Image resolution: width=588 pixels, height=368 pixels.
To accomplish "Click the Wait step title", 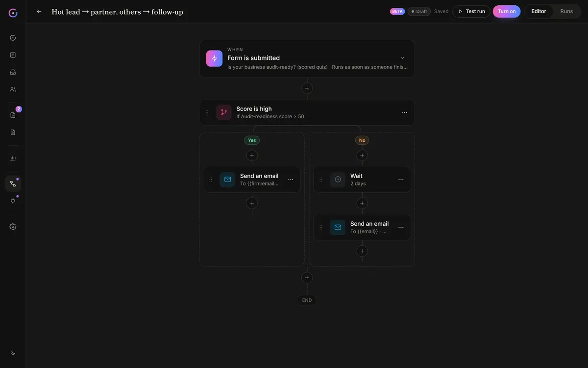I will coord(356,176).
